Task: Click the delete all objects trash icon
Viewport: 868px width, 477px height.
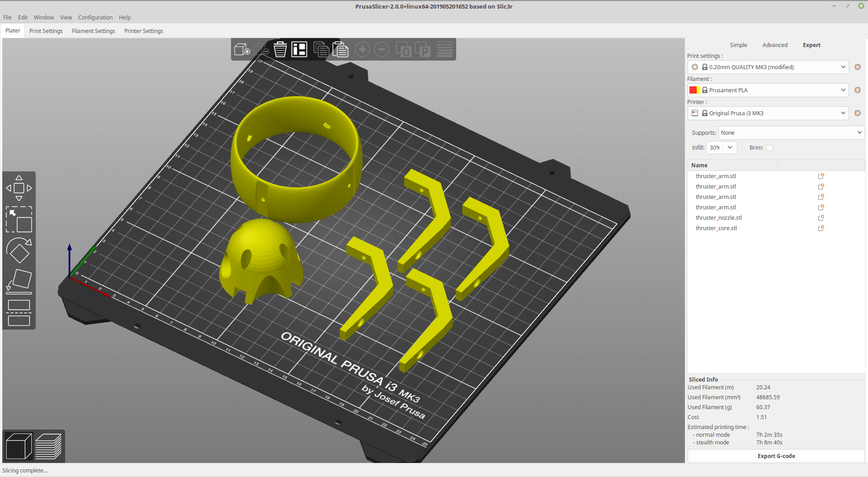Action: point(280,49)
